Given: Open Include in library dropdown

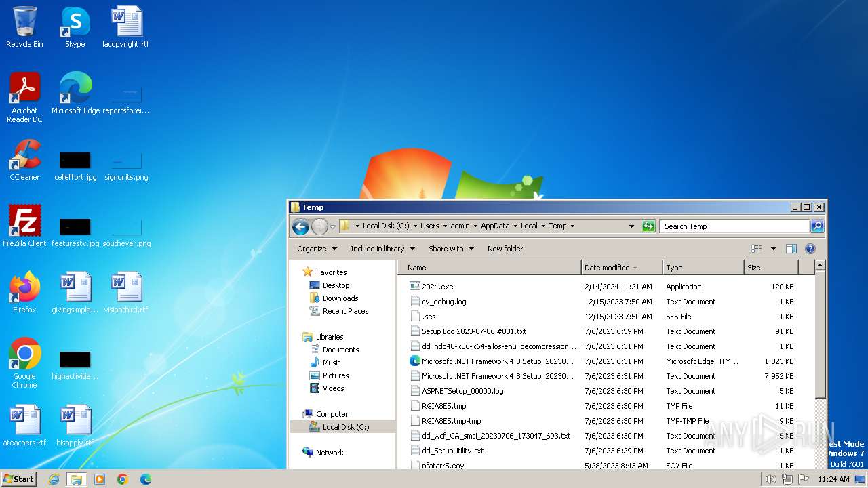Looking at the screenshot, I should tap(382, 249).
